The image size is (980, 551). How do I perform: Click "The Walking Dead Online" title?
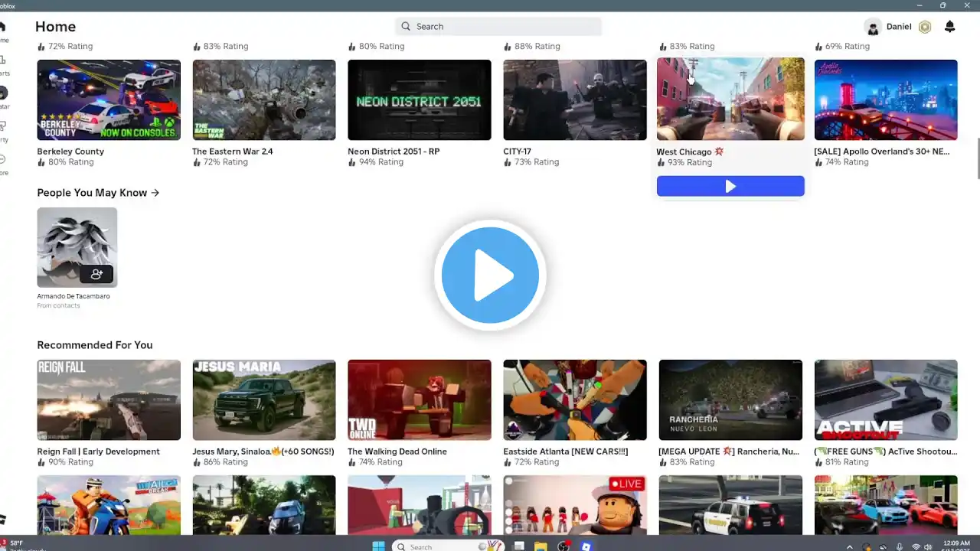click(397, 452)
